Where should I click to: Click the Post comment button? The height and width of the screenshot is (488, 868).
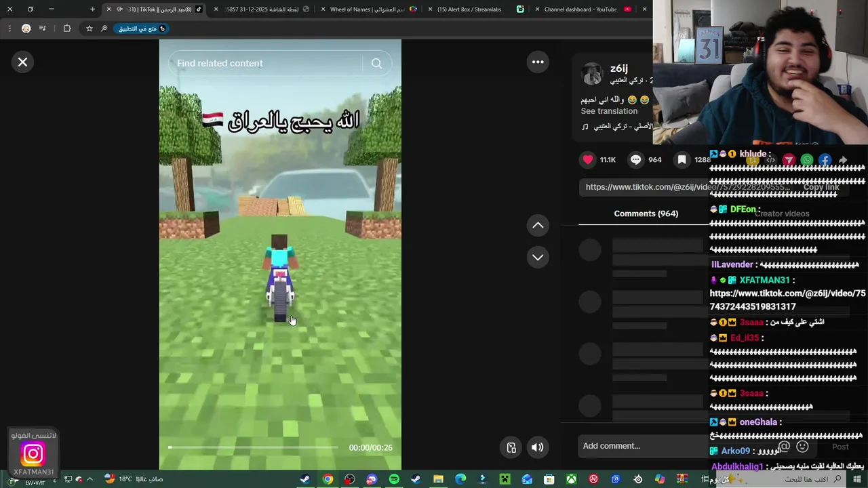coord(840,447)
